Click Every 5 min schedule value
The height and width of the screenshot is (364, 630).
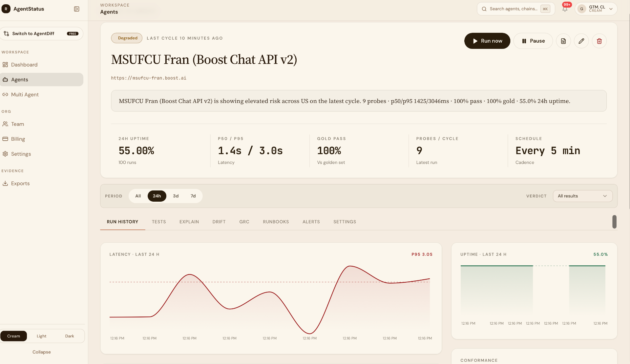[x=548, y=151]
